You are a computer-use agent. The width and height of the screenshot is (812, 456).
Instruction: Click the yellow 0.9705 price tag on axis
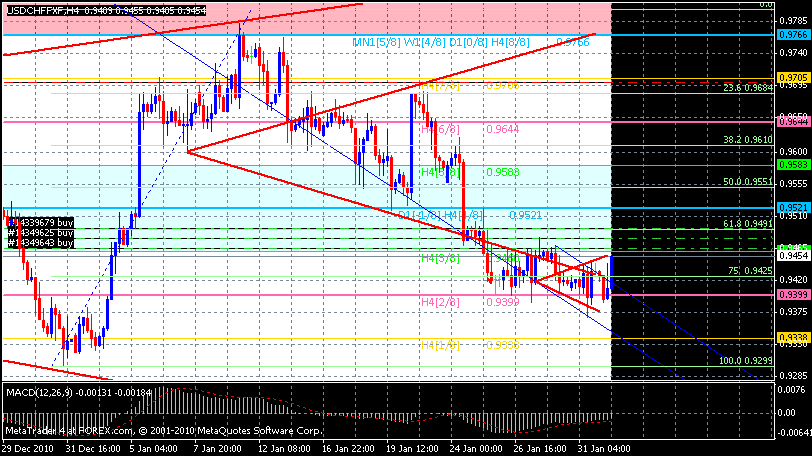[x=793, y=78]
